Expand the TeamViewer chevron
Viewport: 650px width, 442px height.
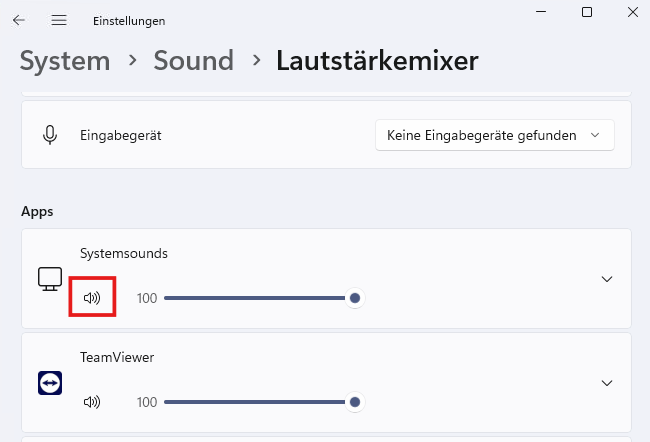pos(607,383)
